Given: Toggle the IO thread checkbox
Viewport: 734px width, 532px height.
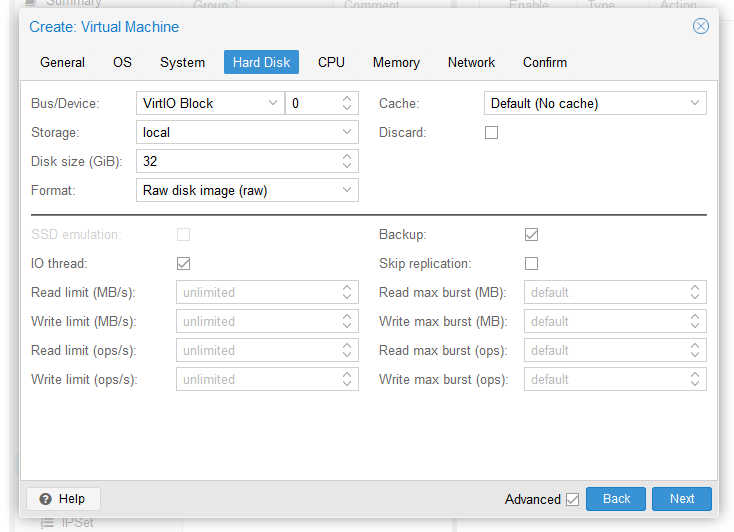Looking at the screenshot, I should (184, 264).
